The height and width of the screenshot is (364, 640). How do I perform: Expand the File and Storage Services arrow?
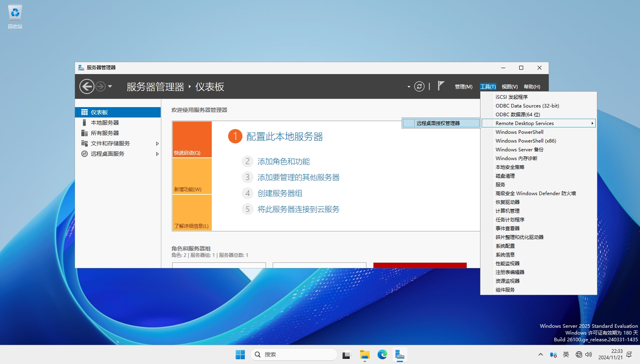157,143
